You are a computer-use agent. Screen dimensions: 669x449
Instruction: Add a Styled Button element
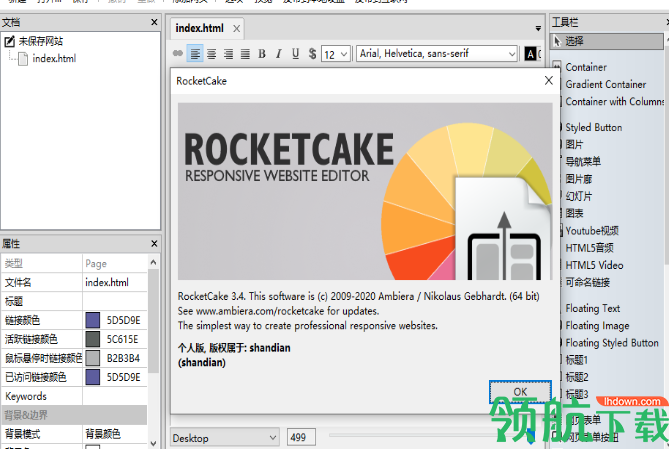pyautogui.click(x=593, y=128)
